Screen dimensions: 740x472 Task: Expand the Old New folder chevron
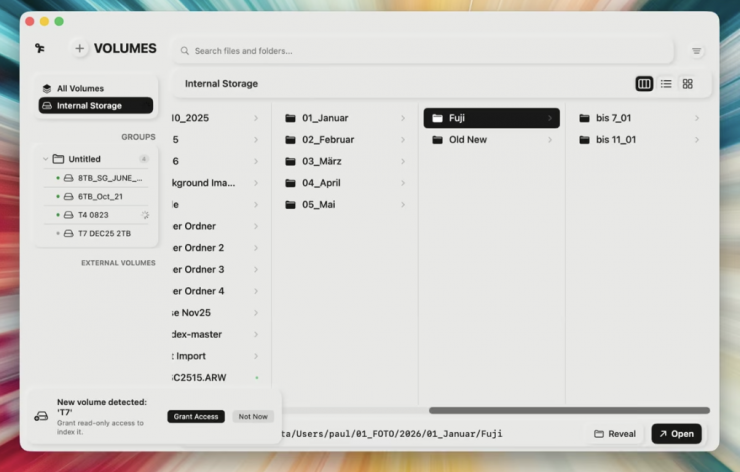pos(549,140)
